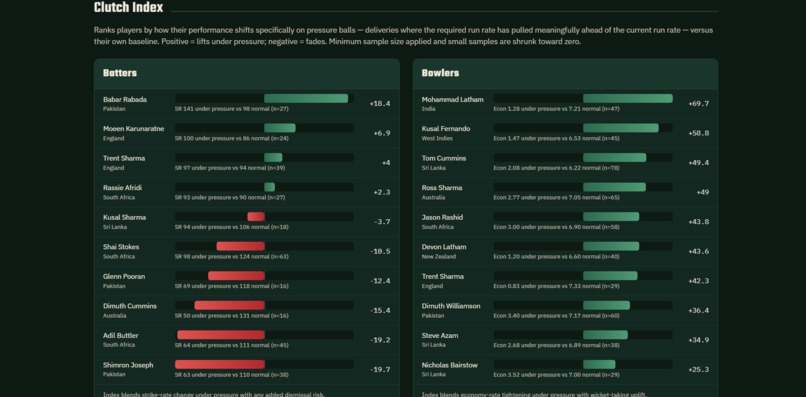Click the +43.8 clutch score

pos(699,222)
